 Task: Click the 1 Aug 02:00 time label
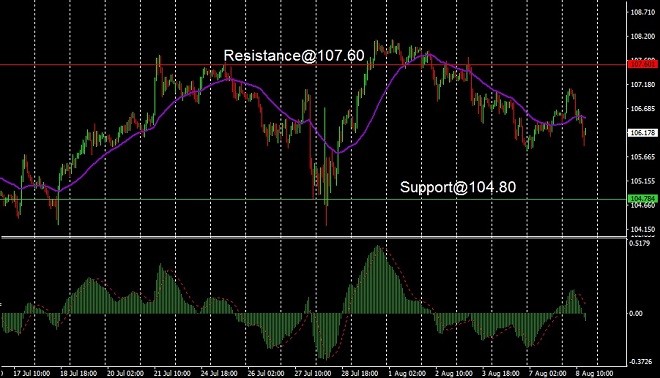point(407,373)
